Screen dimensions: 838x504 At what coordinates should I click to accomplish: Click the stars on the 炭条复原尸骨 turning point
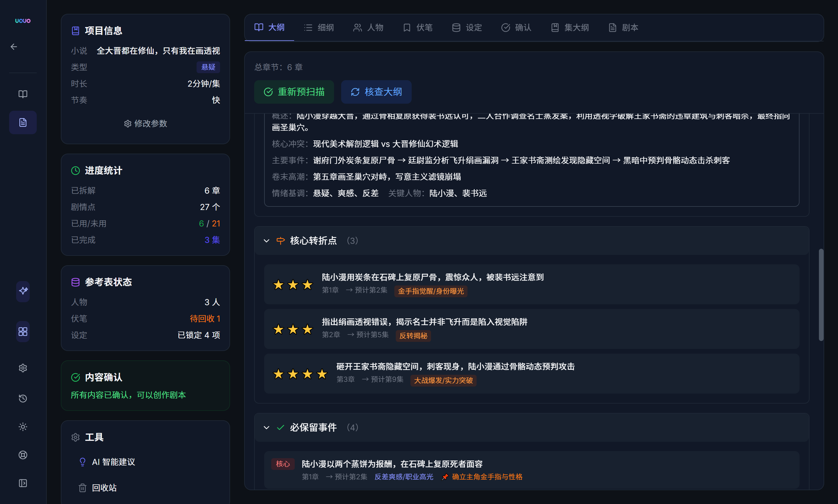pyautogui.click(x=293, y=285)
